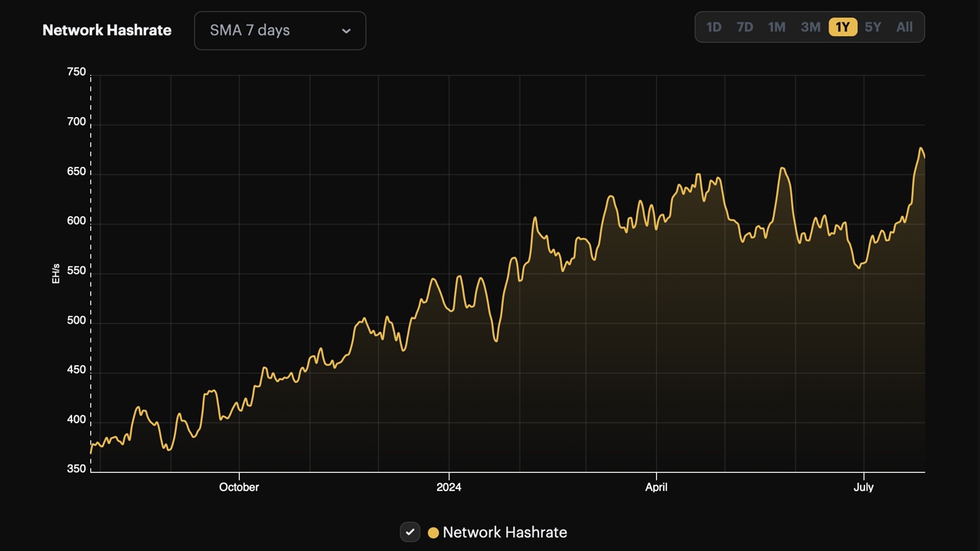
Task: Select the 3M range button
Action: point(810,27)
